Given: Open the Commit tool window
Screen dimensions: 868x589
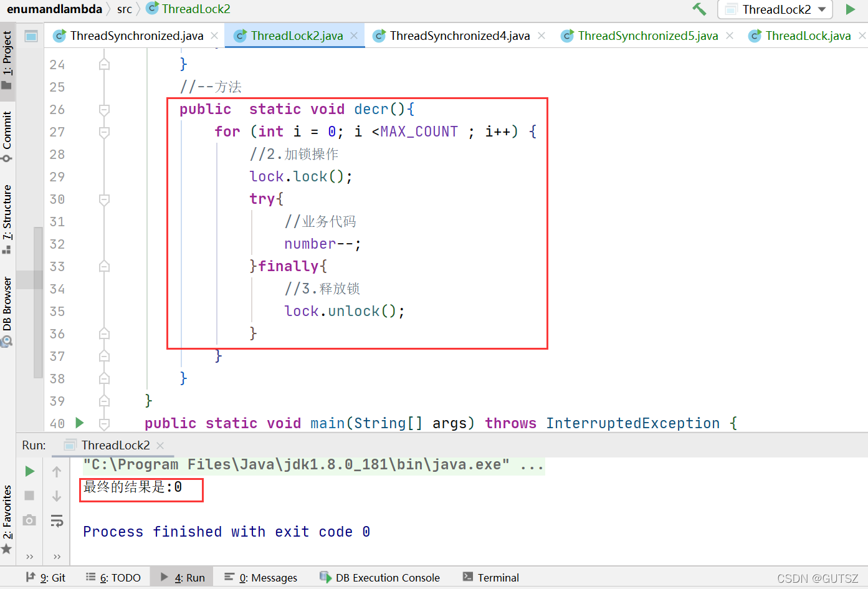Looking at the screenshot, I should coord(7,136).
